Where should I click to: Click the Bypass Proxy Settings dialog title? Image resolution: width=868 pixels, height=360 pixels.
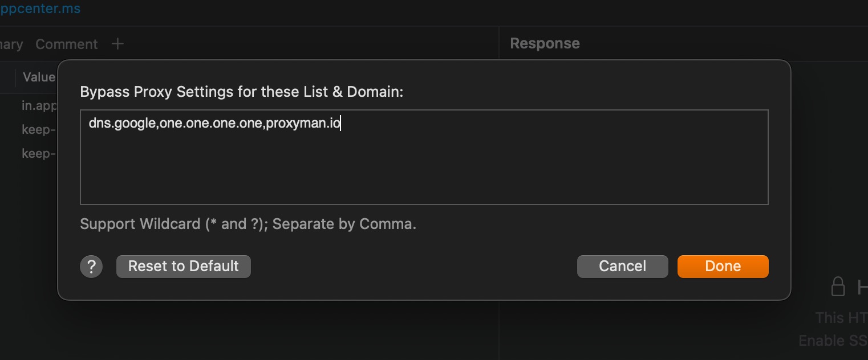[241, 91]
